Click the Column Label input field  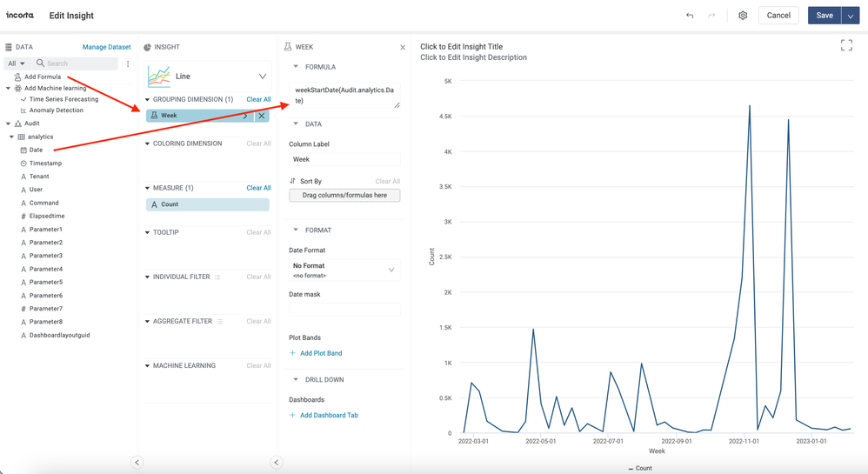point(344,159)
